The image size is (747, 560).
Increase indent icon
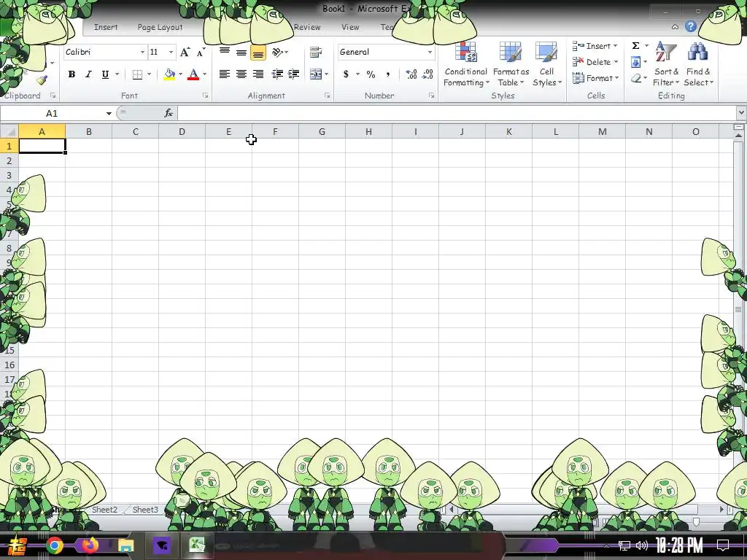click(293, 74)
